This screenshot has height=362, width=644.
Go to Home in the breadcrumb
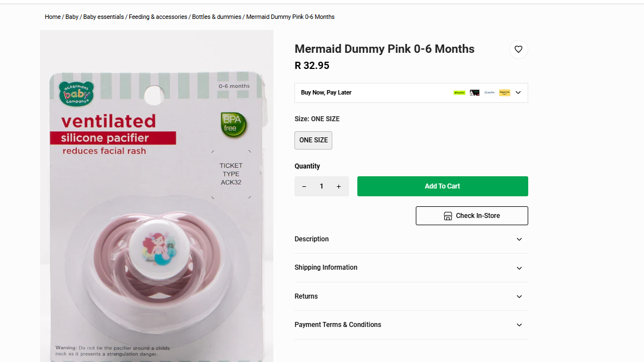53,17
